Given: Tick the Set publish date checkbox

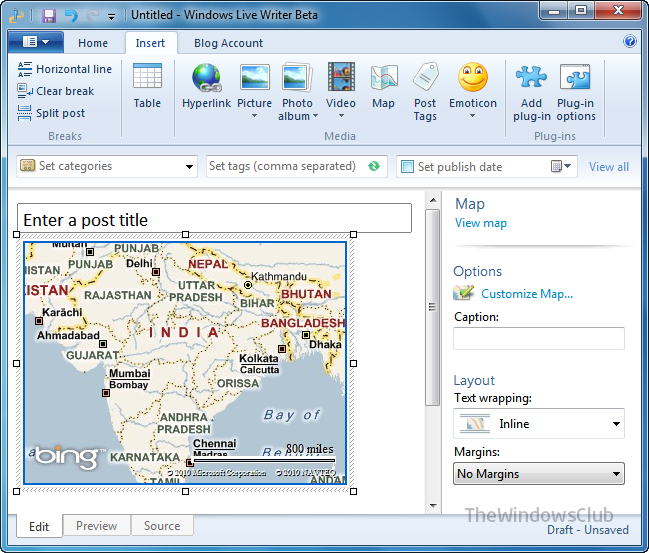Looking at the screenshot, I should click(x=407, y=167).
